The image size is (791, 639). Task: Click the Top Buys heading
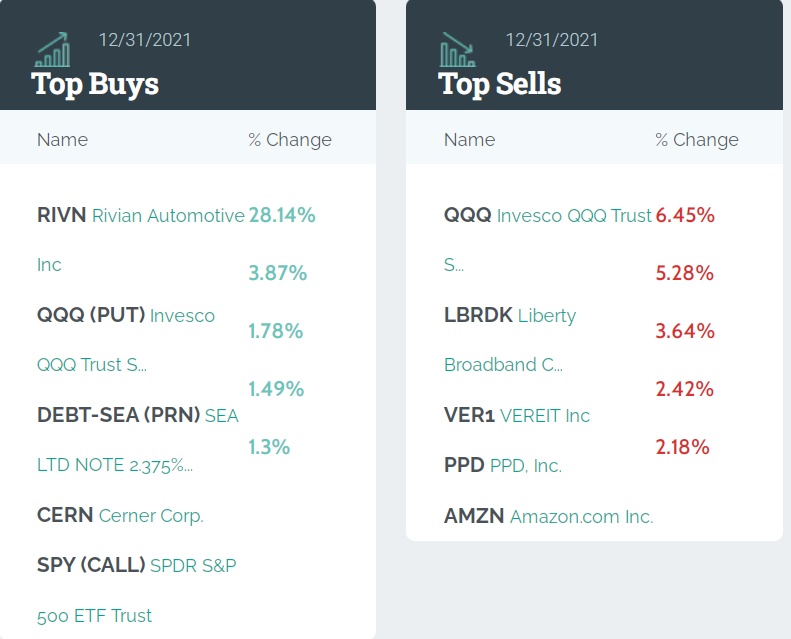(95, 83)
